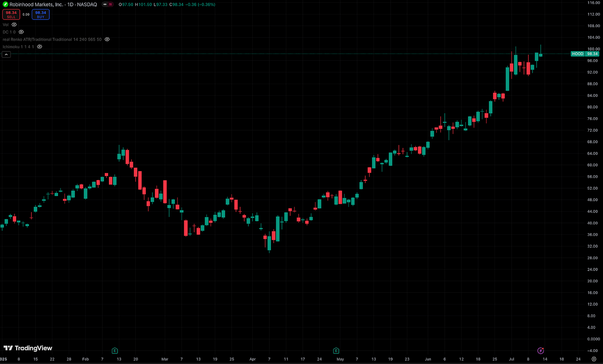Click the HOOD symbol tag on price axis
603x364 pixels.
[x=578, y=54]
